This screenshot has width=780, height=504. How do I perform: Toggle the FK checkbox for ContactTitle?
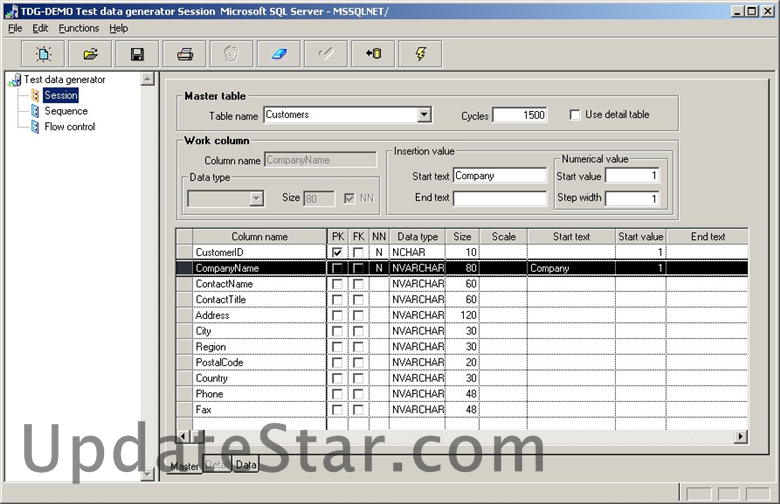[358, 300]
